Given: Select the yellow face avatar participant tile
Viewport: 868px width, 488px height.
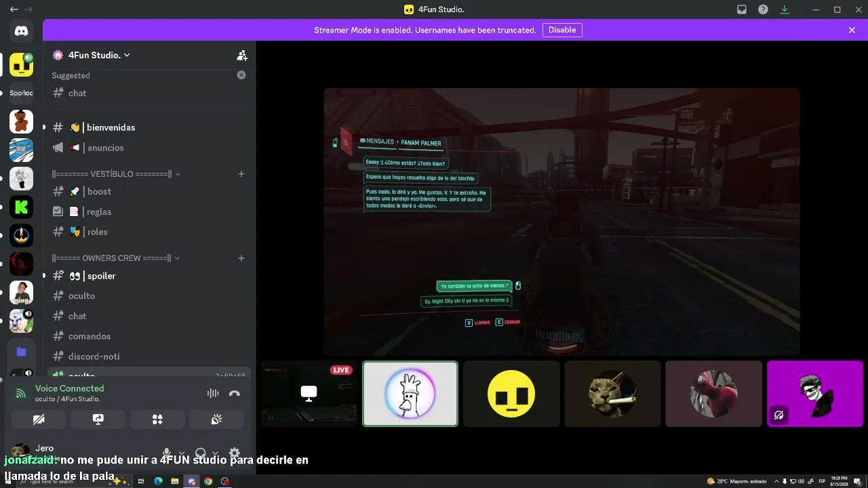Looking at the screenshot, I should pos(511,394).
